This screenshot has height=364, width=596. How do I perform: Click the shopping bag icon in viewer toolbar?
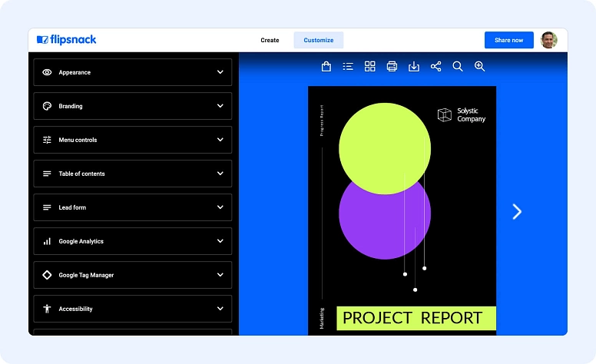[326, 67]
